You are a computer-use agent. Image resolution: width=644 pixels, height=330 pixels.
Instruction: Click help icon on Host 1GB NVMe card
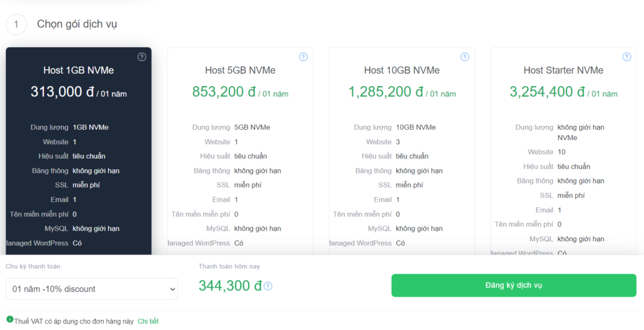pyautogui.click(x=142, y=57)
